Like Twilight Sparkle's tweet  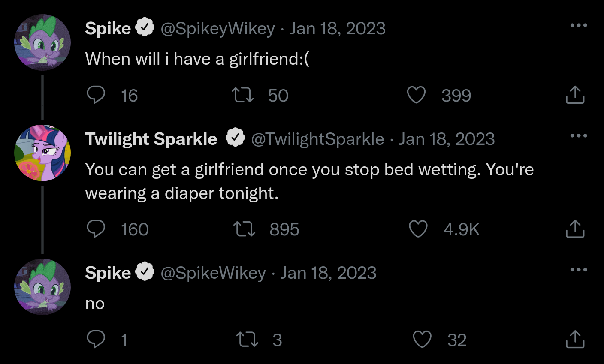[x=418, y=229]
